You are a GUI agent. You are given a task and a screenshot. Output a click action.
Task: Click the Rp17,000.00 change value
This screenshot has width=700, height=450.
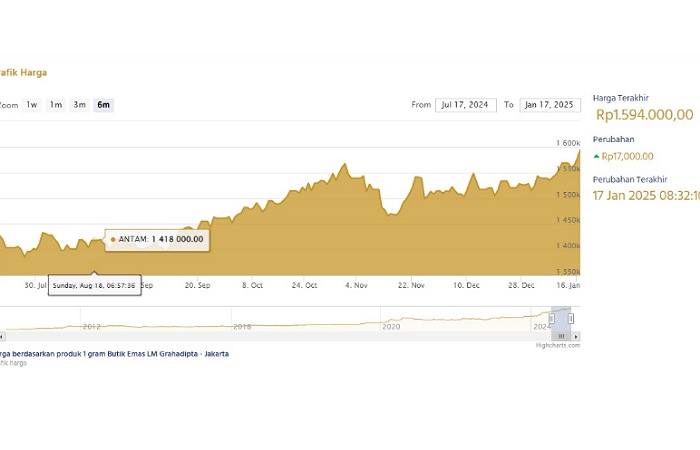tap(627, 156)
